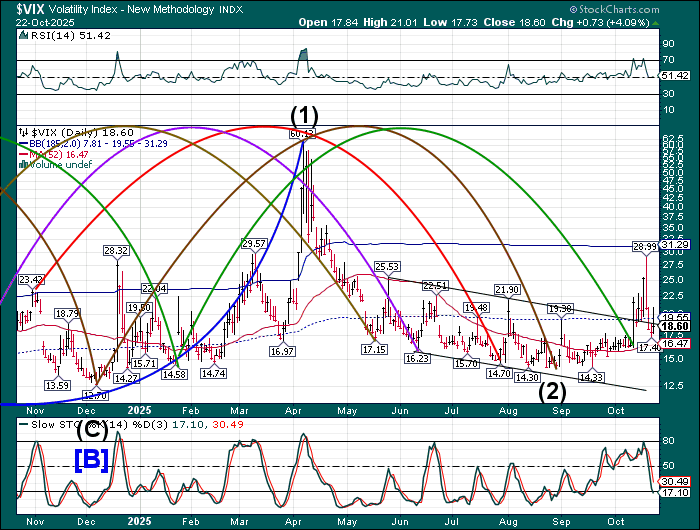Viewport: 700px width, 530px height.
Task: Click the 28.32 price callout
Action: (x=115, y=250)
